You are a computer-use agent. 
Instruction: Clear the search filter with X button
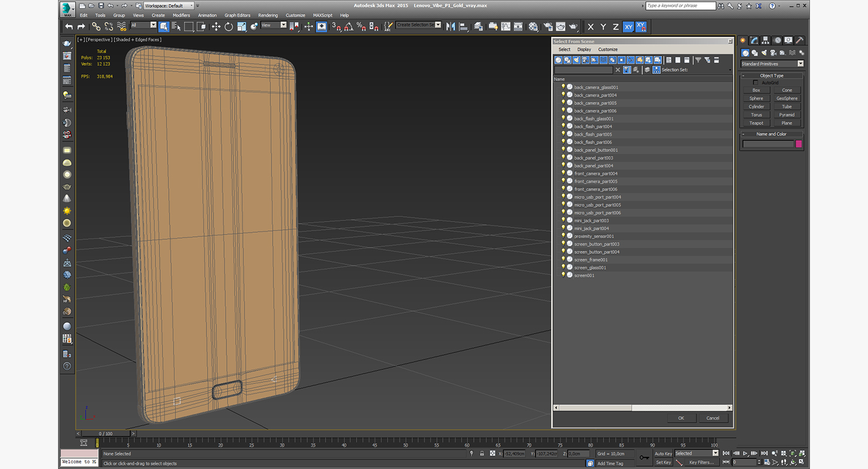point(618,70)
